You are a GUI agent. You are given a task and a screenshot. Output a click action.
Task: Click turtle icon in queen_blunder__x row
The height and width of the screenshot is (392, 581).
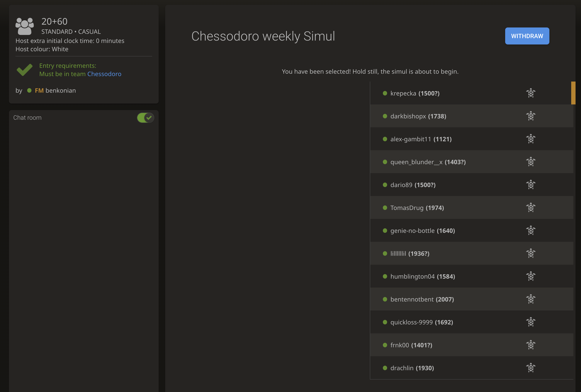(x=530, y=162)
